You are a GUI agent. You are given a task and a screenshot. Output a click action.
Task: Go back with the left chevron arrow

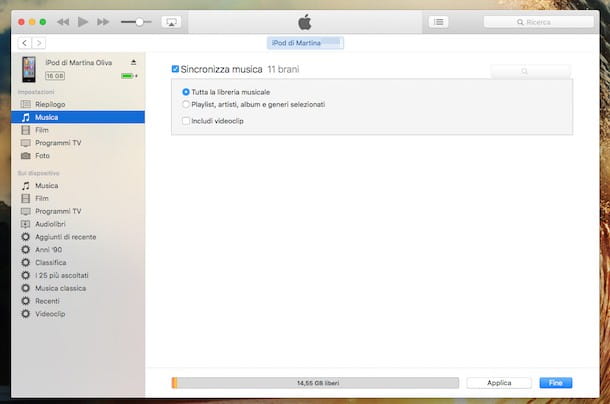pos(25,43)
